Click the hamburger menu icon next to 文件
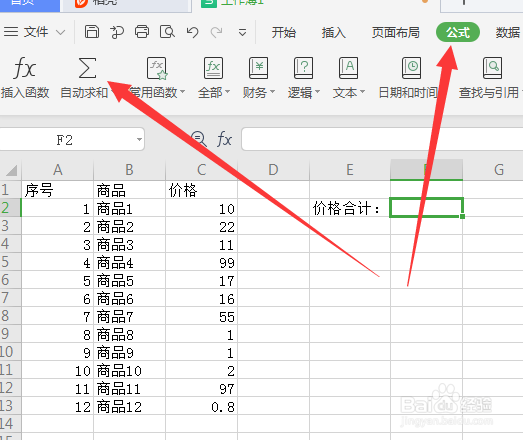 11,32
